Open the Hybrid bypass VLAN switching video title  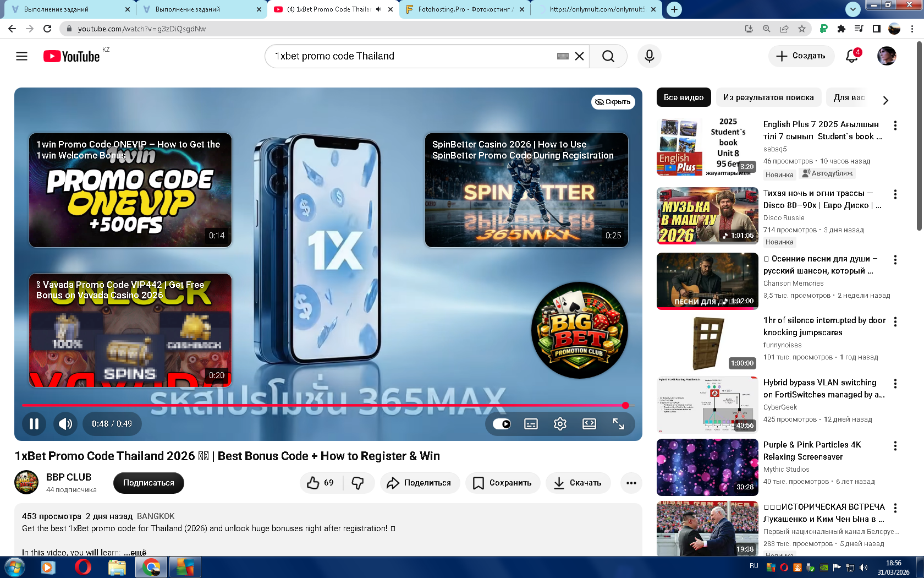click(824, 389)
